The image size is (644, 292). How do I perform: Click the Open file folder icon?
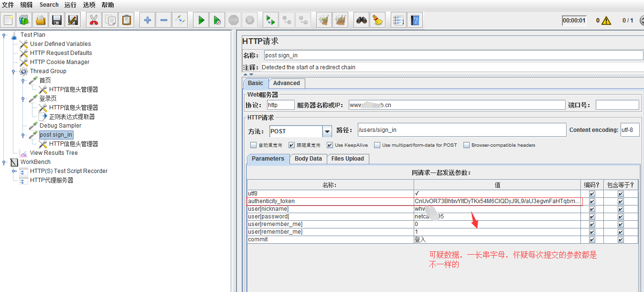[41, 20]
